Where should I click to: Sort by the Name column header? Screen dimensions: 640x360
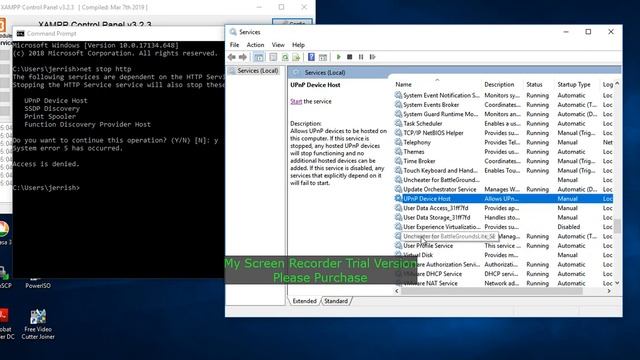tap(403, 84)
